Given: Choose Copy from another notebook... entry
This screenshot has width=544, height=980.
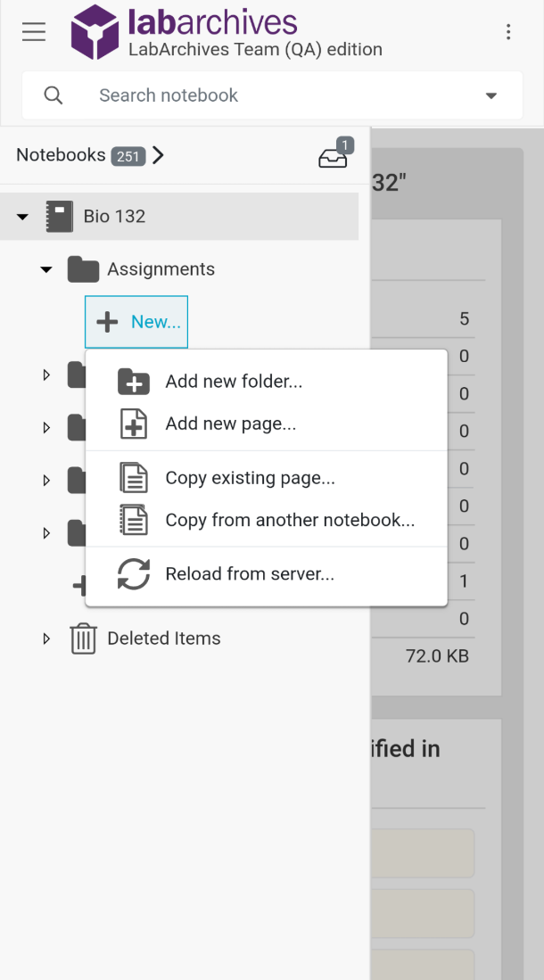Looking at the screenshot, I should pos(267,520).
